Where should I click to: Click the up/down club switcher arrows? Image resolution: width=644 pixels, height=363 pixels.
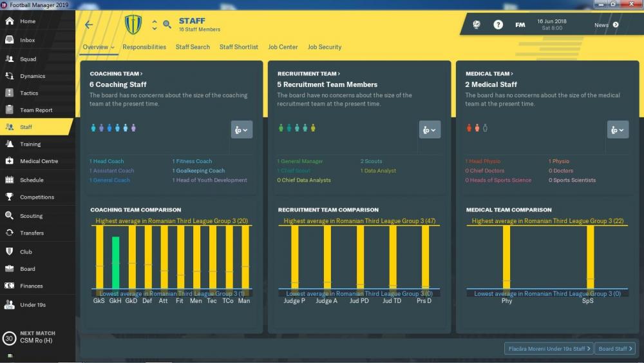tap(155, 25)
